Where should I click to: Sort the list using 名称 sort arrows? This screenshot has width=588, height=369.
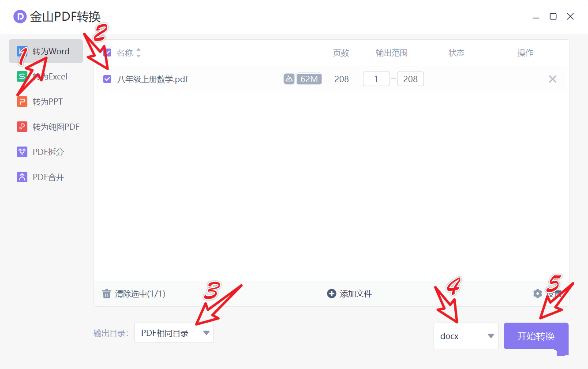[139, 53]
